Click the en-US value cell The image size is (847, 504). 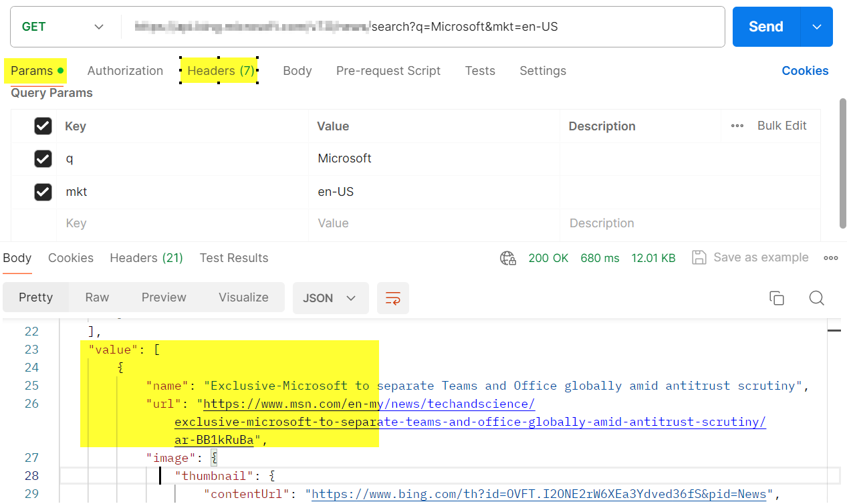tap(434, 192)
